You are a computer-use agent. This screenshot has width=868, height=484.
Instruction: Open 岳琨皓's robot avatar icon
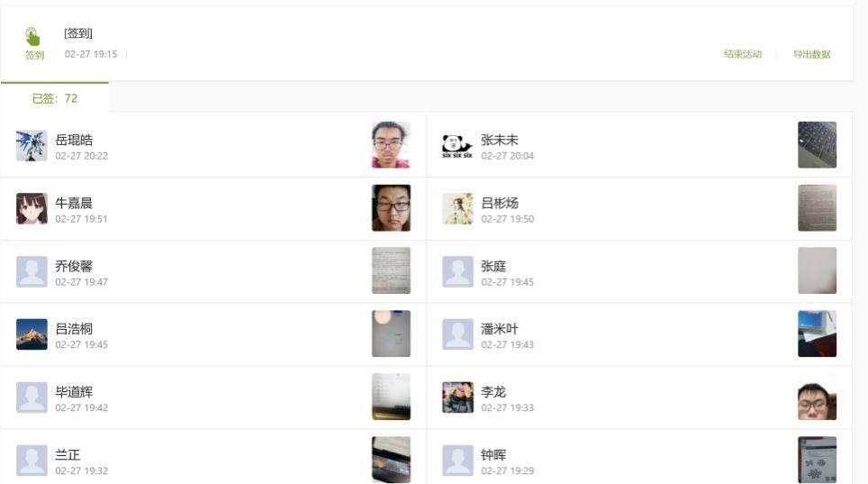[32, 145]
